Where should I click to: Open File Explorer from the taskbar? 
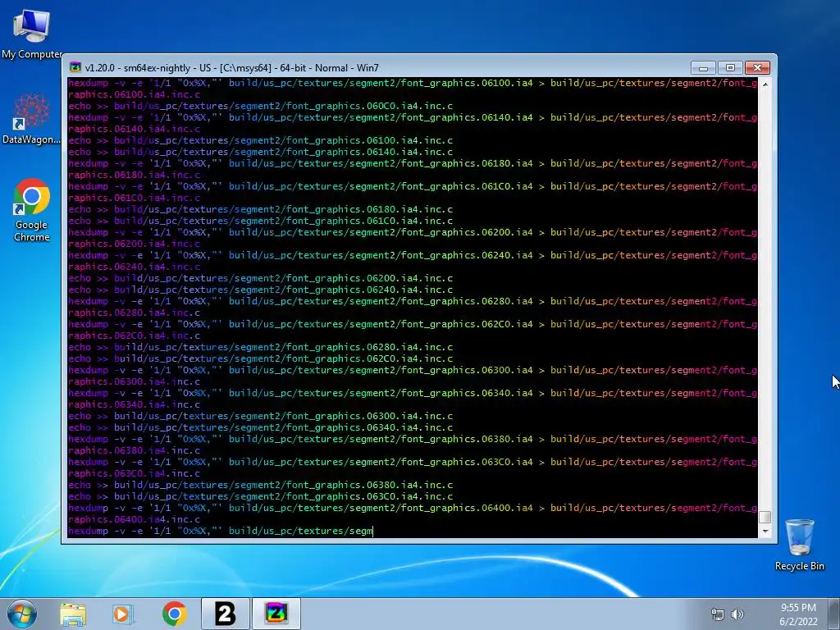pos(73,614)
